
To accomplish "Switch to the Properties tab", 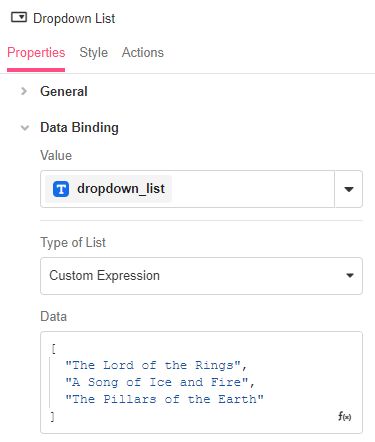I will [36, 53].
